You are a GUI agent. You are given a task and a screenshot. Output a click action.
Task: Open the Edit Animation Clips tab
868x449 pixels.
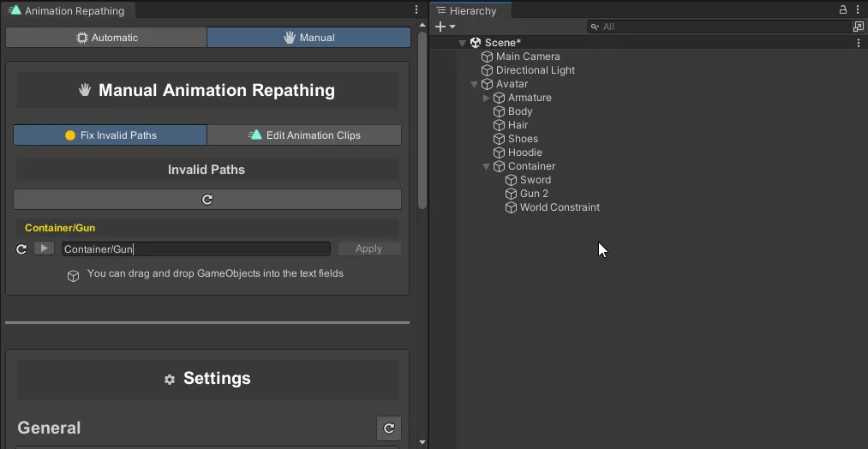coord(304,135)
